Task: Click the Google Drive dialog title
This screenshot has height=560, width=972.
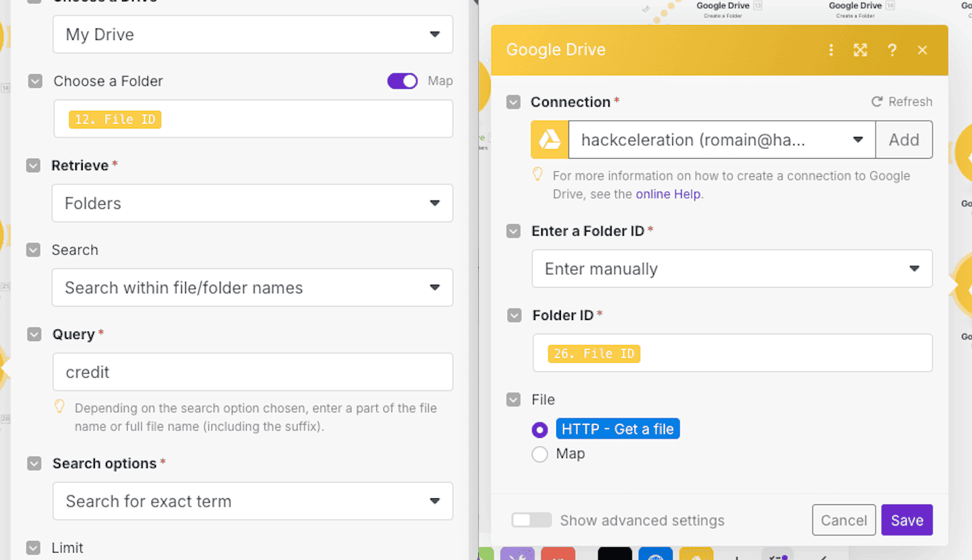Action: (x=556, y=50)
